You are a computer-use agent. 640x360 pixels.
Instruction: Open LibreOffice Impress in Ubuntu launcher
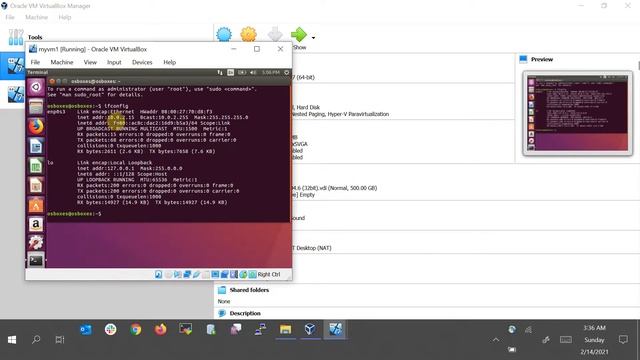point(36,185)
